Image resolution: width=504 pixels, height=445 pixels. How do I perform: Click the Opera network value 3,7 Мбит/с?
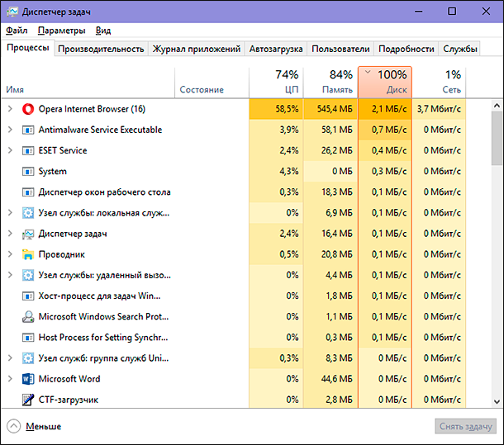coord(439,109)
